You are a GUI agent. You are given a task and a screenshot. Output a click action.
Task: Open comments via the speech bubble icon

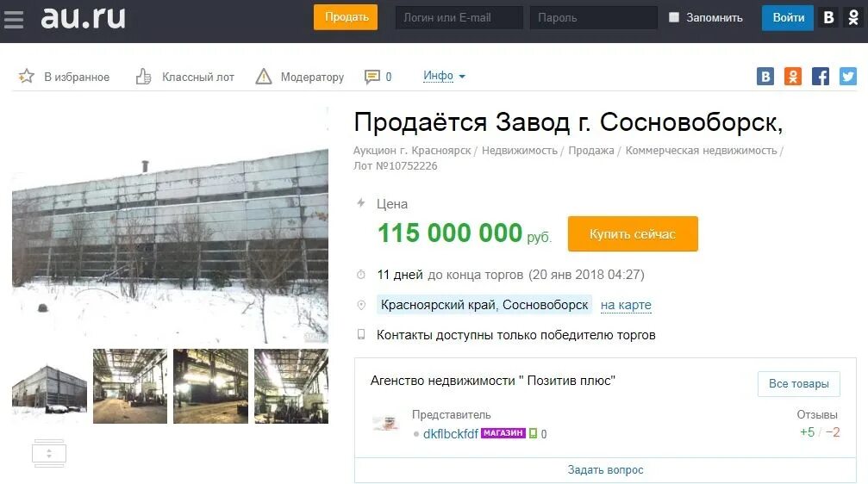pos(372,77)
